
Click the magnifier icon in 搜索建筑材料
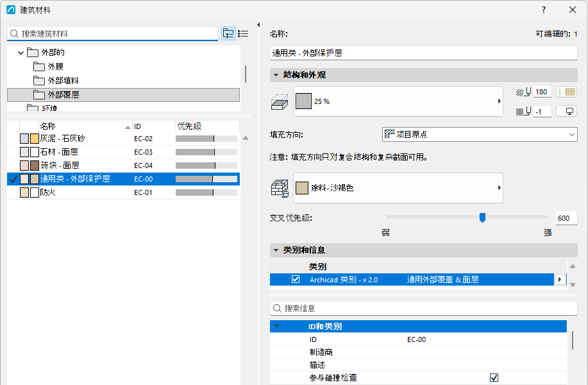(14, 34)
